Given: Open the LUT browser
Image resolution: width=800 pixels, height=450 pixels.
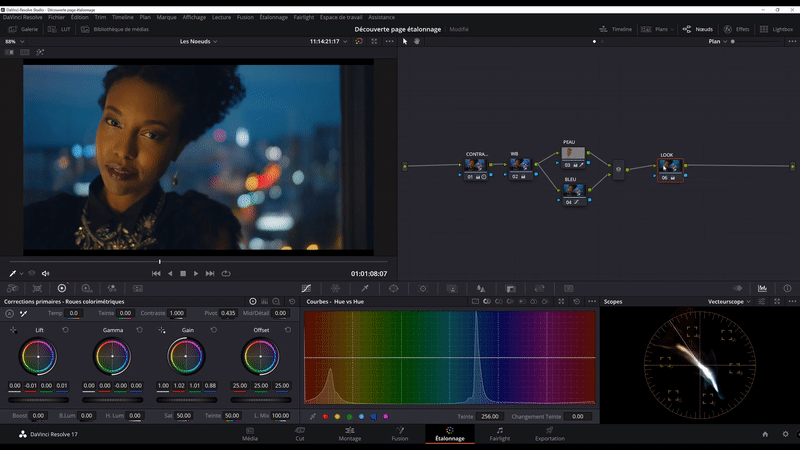Looking at the screenshot, I should pos(60,30).
